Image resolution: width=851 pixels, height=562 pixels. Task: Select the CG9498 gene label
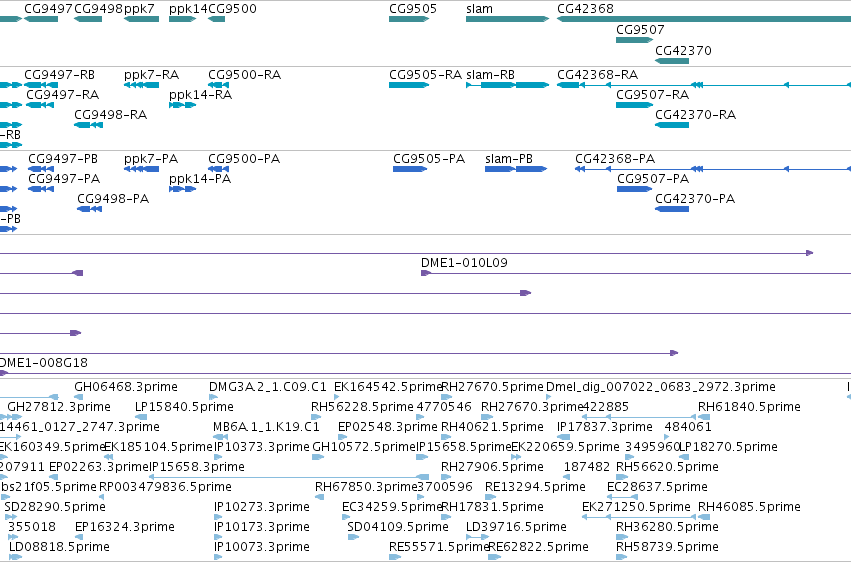[x=98, y=9]
